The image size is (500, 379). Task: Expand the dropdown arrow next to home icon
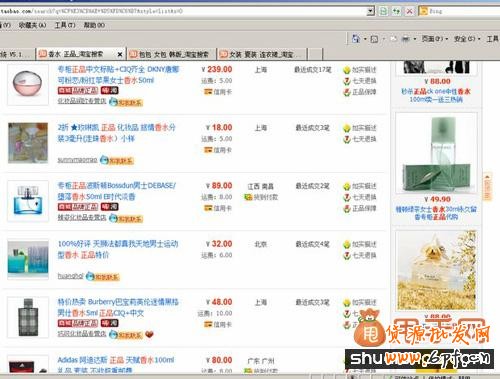tap(365, 39)
